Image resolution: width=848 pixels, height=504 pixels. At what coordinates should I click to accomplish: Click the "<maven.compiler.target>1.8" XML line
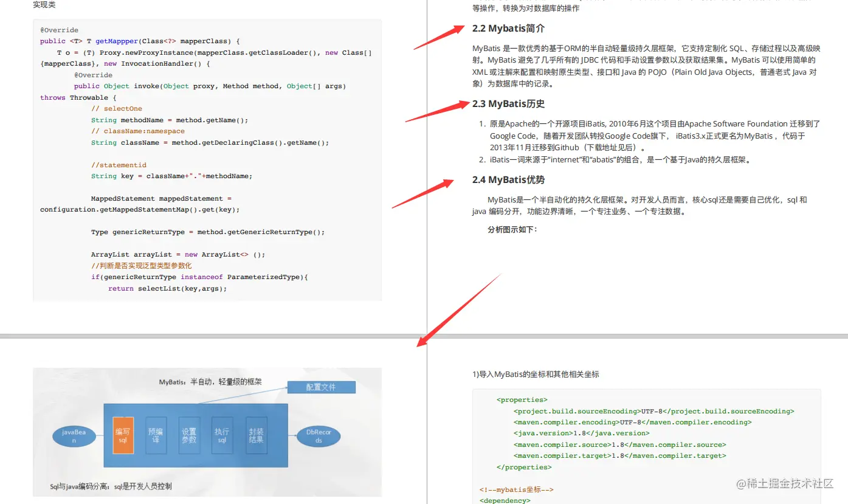coord(620,456)
